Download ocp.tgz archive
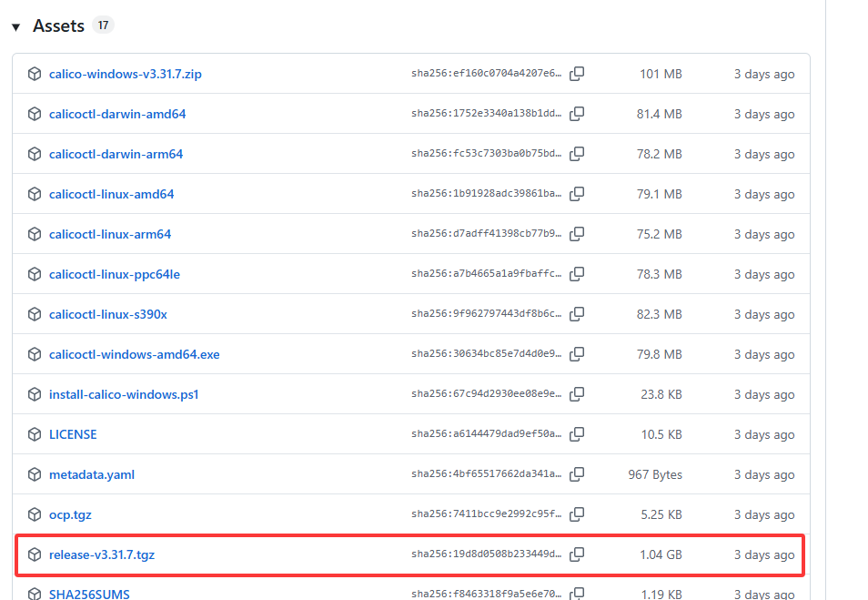Image resolution: width=868 pixels, height=600 pixels. pyautogui.click(x=70, y=514)
